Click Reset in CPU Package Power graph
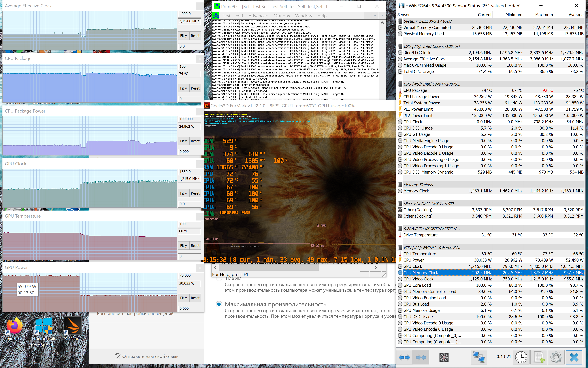This screenshot has width=588, height=368. [195, 141]
